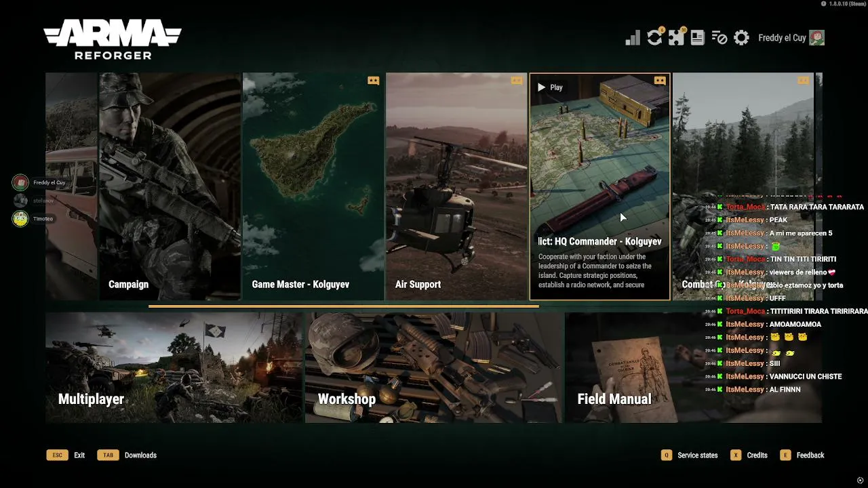This screenshot has width=868, height=488.
Task: Open the Workshop tile
Action: [434, 367]
